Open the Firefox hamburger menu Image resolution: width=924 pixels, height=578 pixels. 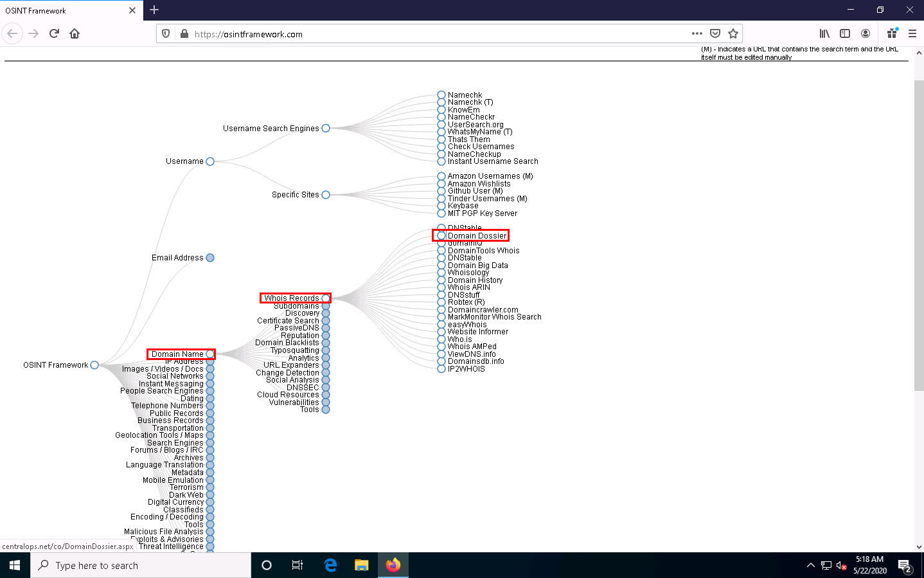[912, 33]
